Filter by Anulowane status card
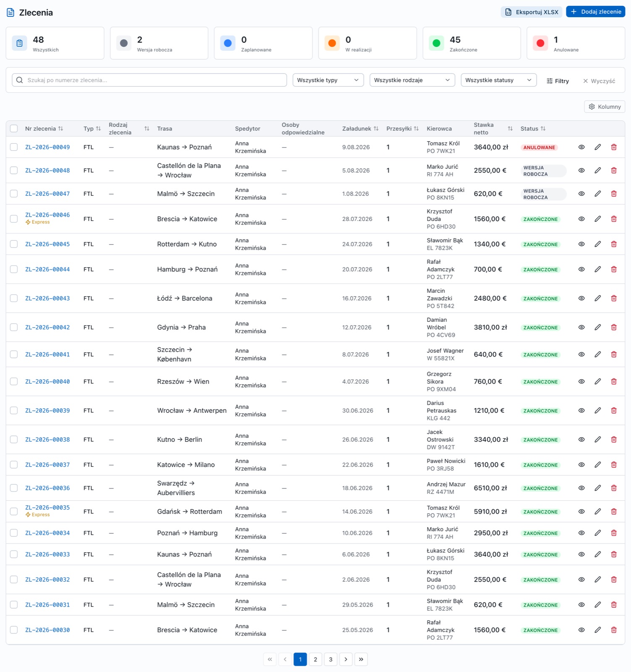This screenshot has width=631, height=672. [576, 43]
